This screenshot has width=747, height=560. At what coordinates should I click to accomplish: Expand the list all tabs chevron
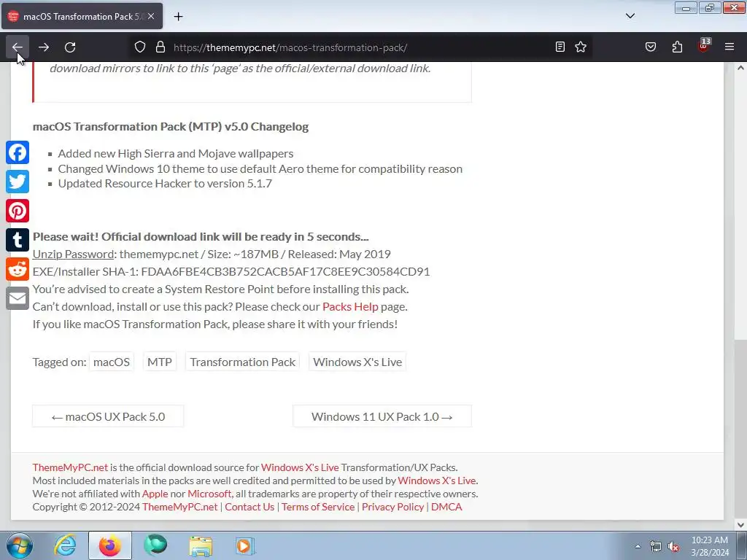pyautogui.click(x=630, y=16)
